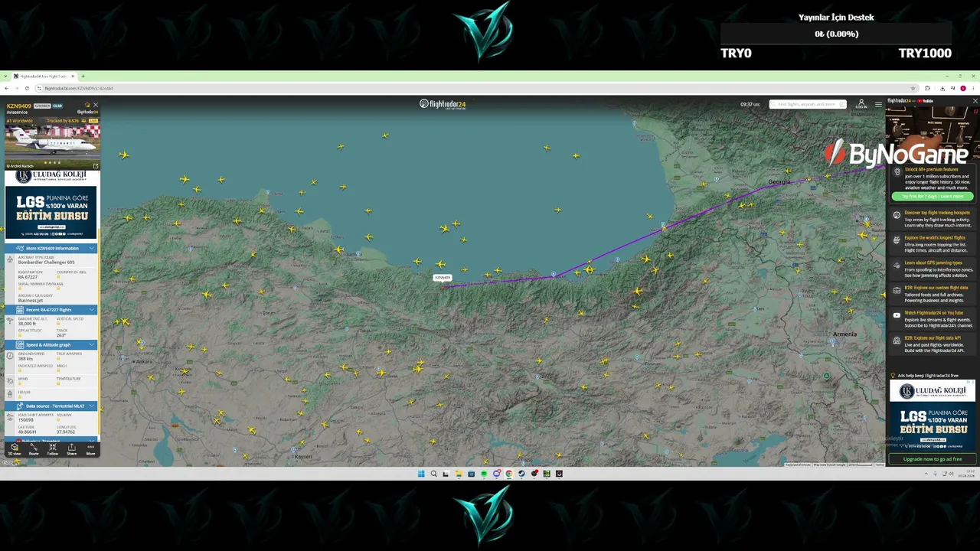Close the KZN9409 flight details panel
Viewport: 980px width, 551px height.
[x=96, y=105]
